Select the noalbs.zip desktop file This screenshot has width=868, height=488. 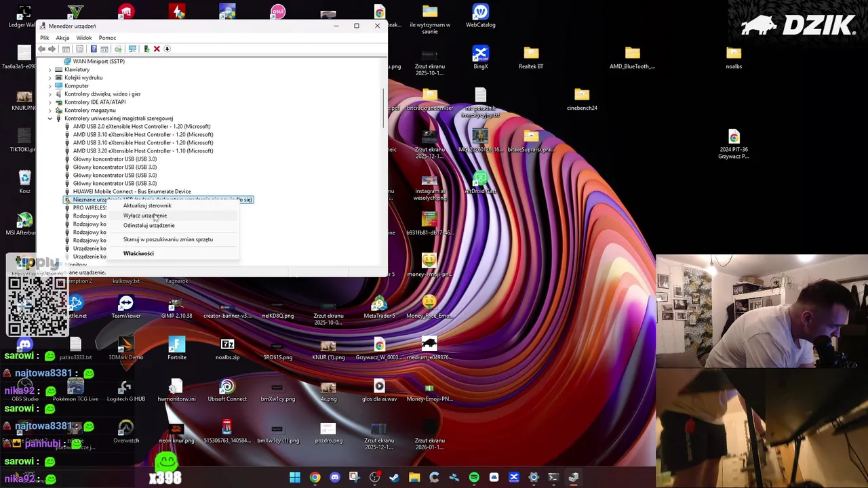[x=227, y=348]
